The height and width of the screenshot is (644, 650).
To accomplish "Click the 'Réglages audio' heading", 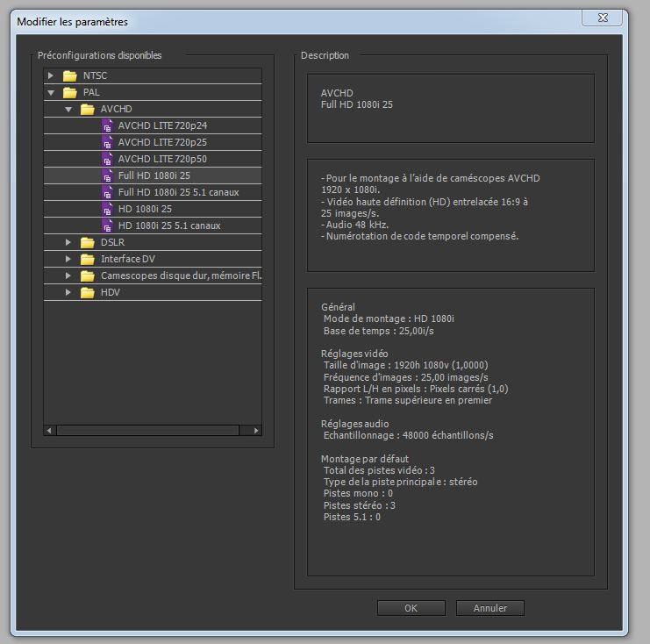I will coord(355,424).
